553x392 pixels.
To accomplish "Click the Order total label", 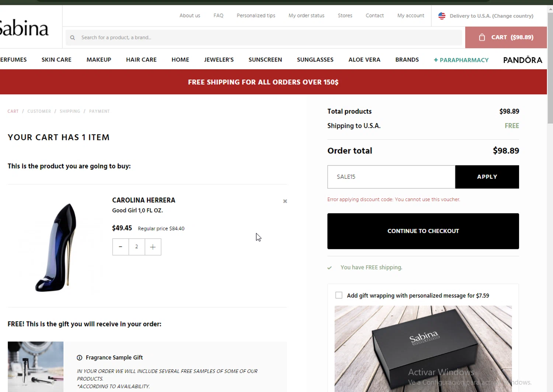I will coord(350,151).
